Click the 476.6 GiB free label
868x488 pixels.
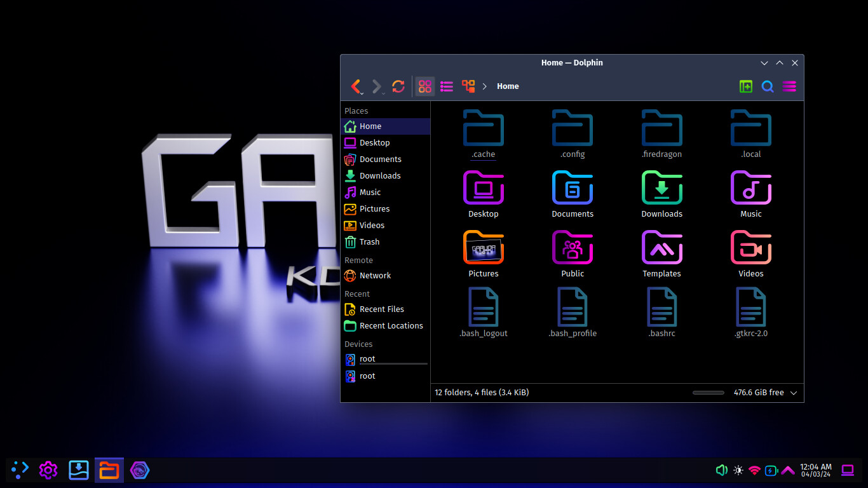[x=759, y=393]
